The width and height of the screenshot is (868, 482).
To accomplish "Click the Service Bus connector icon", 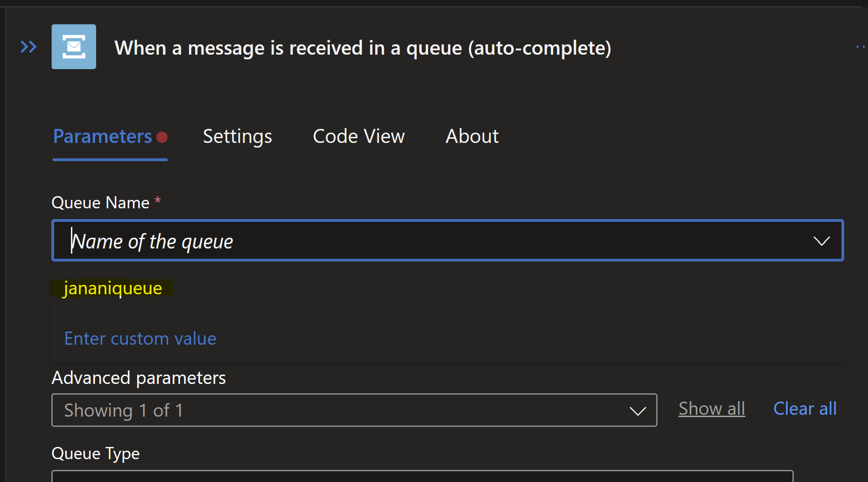I will tap(74, 47).
